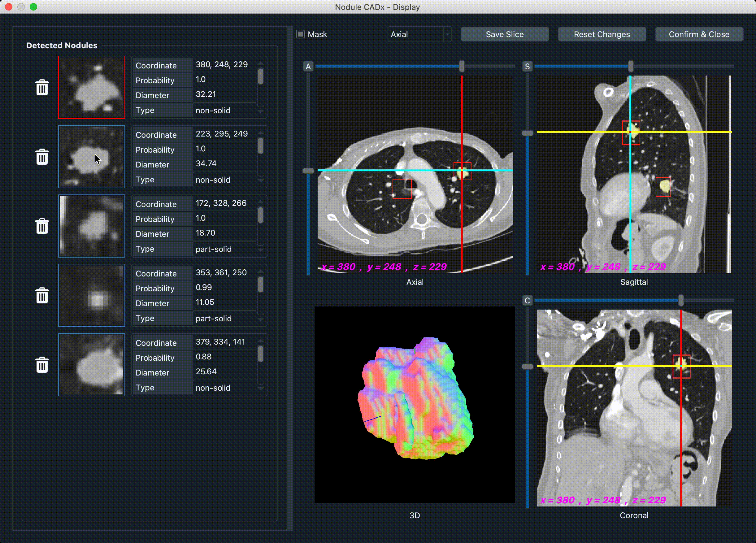756x543 pixels.
Task: Click the S sagittal slider label icon
Action: tap(527, 67)
